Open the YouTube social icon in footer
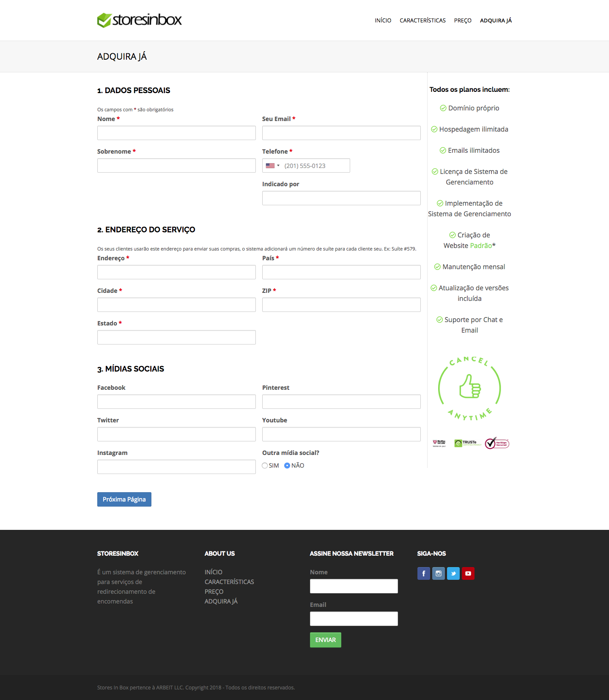 [468, 573]
